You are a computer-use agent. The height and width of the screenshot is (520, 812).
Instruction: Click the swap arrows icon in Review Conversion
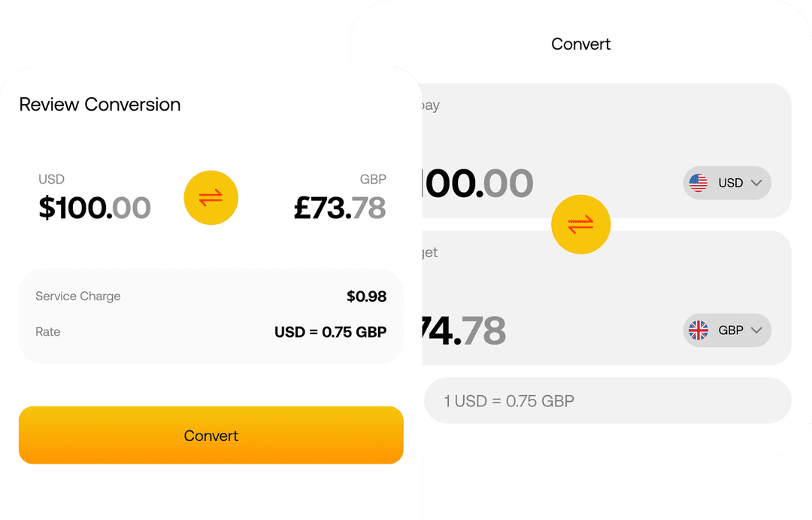[x=211, y=198]
